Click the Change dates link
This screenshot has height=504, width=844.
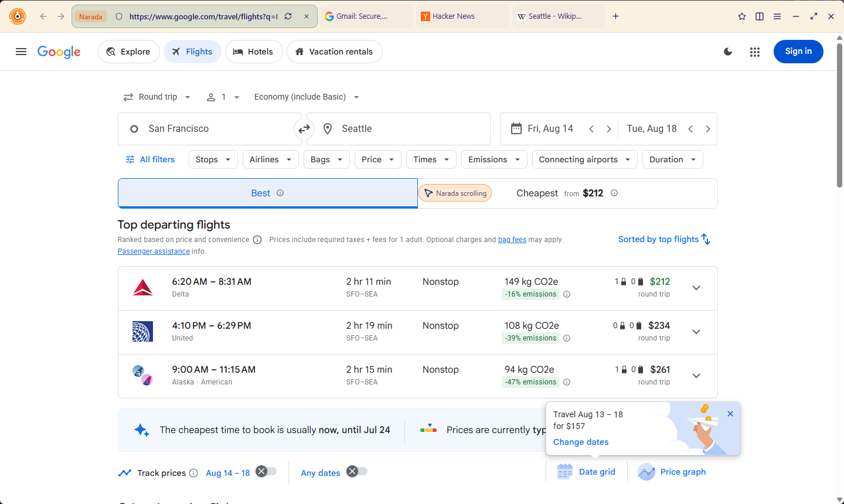pyautogui.click(x=581, y=442)
